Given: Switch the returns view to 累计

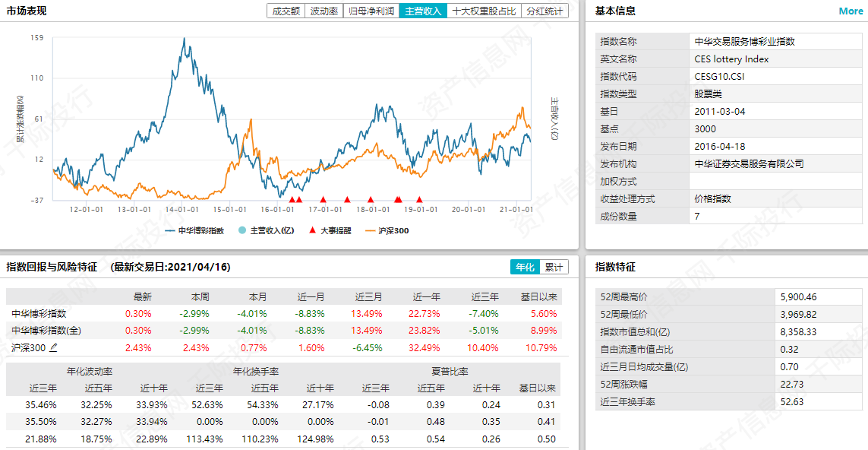Looking at the screenshot, I should pos(554,267).
